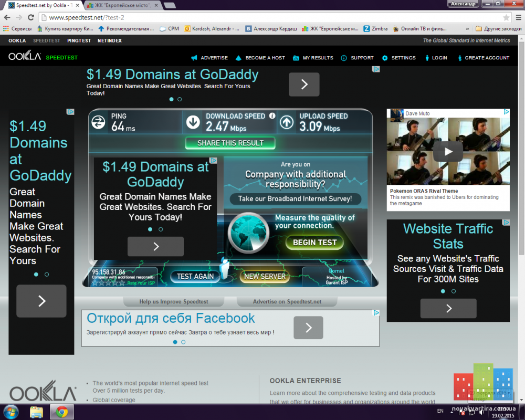Open the Kardash, Alexandr bookmark
Image resolution: width=525 pixels, height=420 pixels.
pyautogui.click(x=212, y=29)
